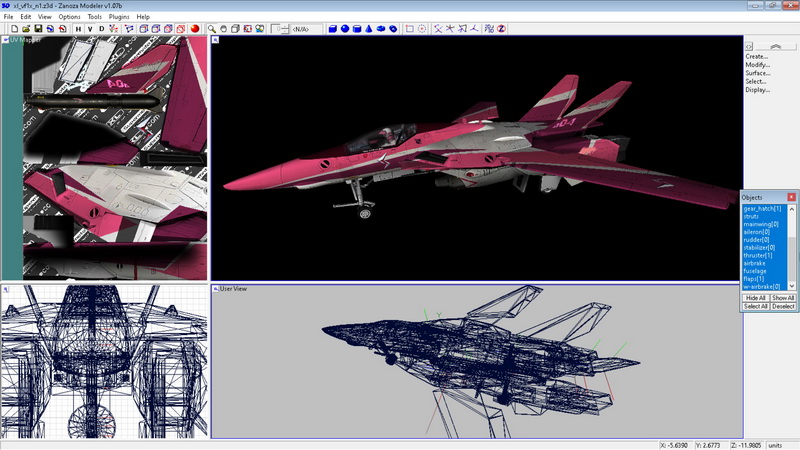Open the Tools menu

tap(94, 17)
